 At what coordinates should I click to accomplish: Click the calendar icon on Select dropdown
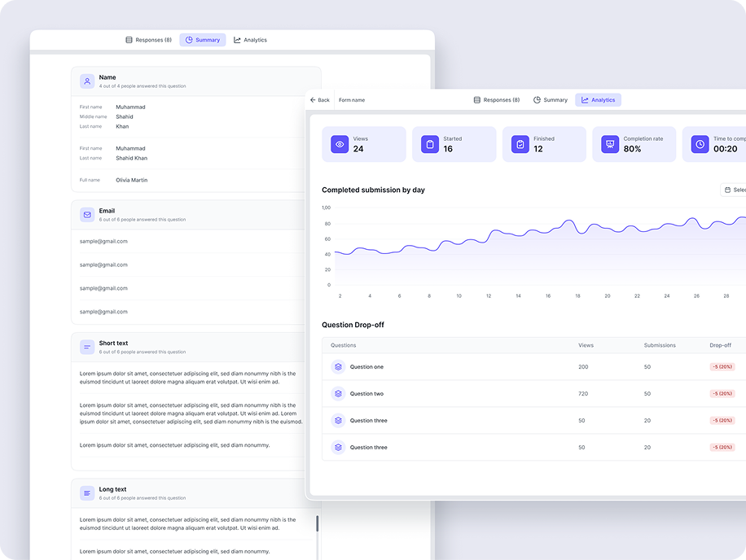tap(727, 190)
